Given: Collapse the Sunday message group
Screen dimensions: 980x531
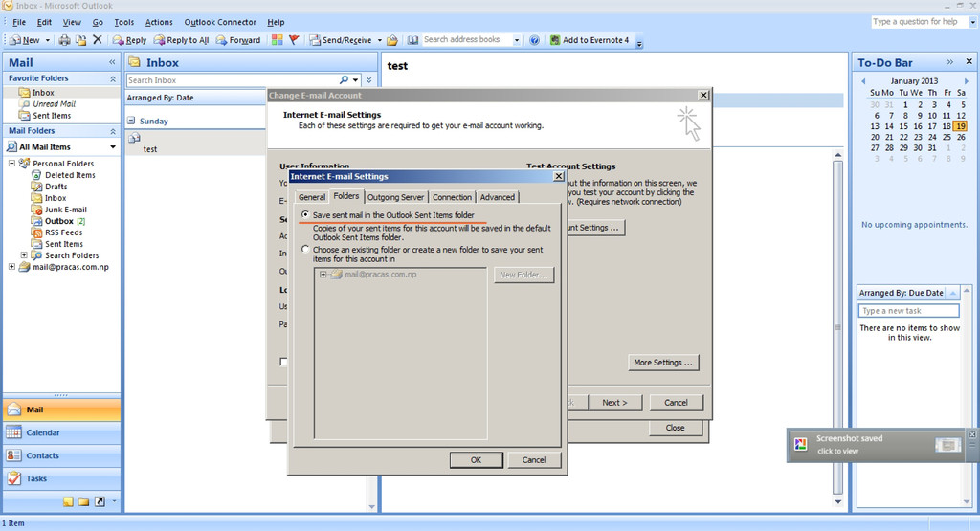Looking at the screenshot, I should tap(131, 121).
